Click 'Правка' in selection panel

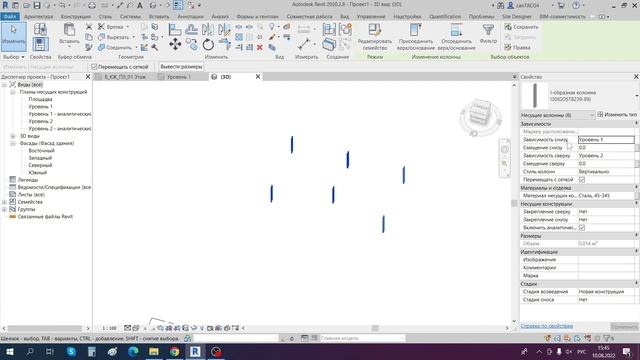tap(518, 47)
